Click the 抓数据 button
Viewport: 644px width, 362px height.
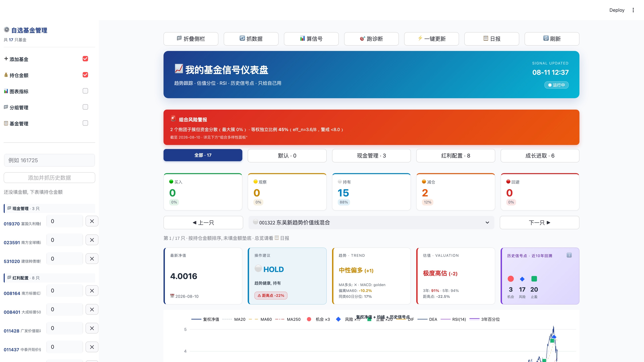pyautogui.click(x=251, y=39)
